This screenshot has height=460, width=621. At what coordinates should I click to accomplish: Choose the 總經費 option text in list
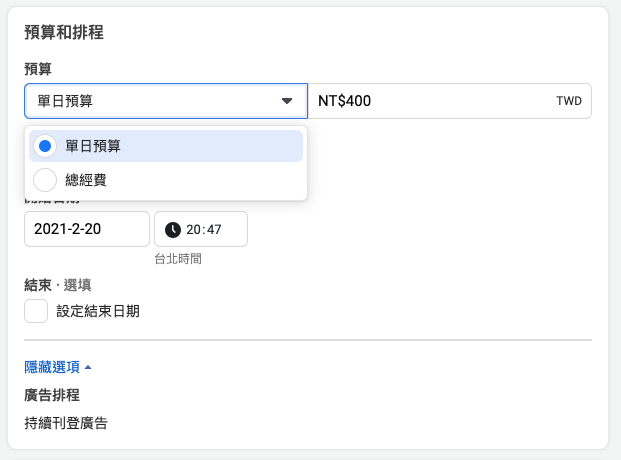pyautogui.click(x=86, y=180)
